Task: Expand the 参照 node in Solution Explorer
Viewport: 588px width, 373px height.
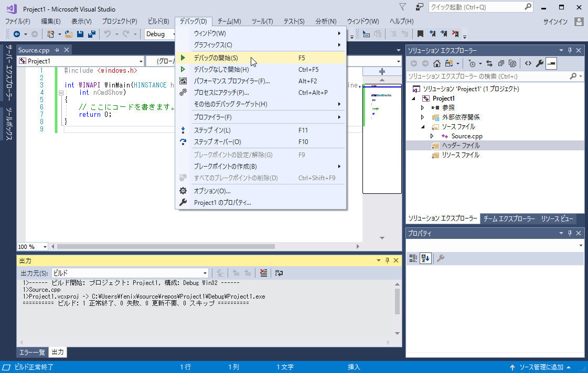Action: (423, 108)
